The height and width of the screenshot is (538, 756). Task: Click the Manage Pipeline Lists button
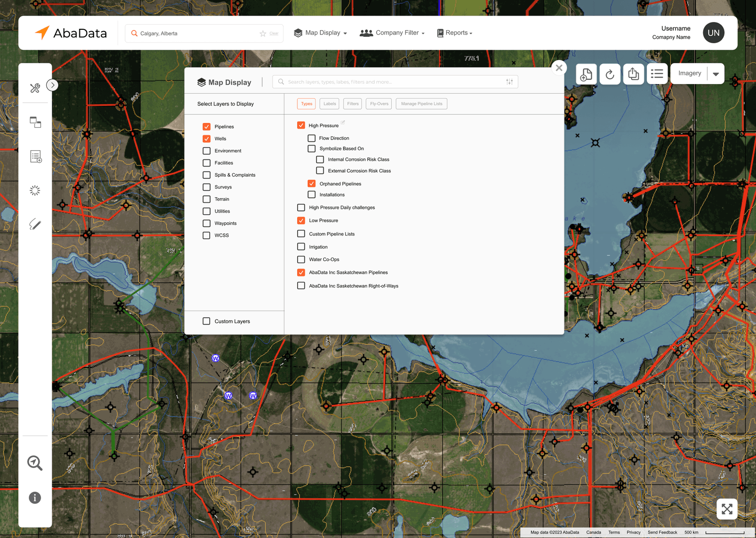(421, 104)
